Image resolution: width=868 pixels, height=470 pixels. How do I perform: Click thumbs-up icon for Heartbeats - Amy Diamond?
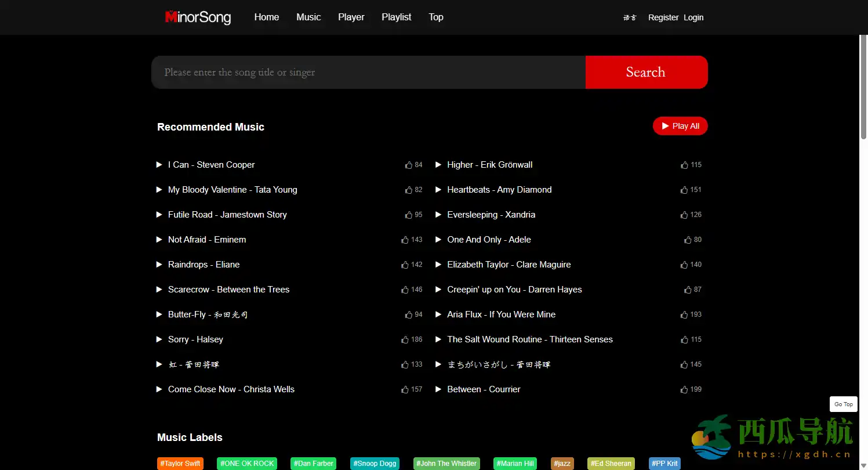coord(684,190)
